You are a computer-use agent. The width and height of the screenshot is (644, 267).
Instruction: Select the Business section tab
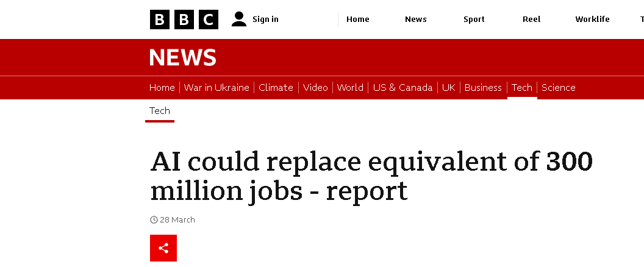point(483,88)
